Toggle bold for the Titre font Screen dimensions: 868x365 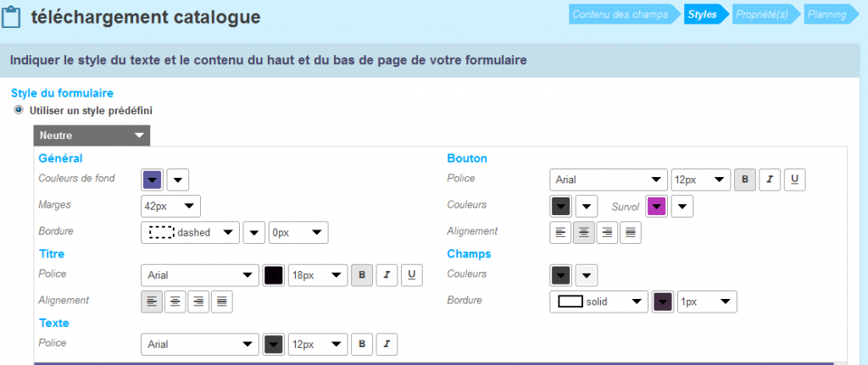click(362, 275)
